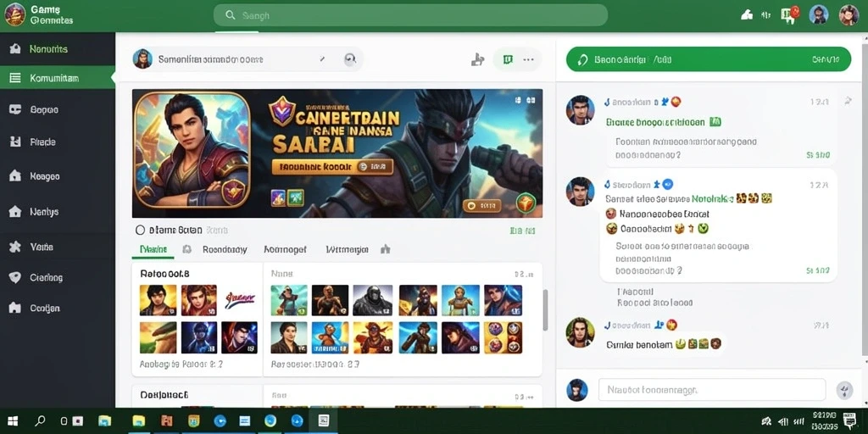Open the first hero thumbnail in the left card

[158, 300]
